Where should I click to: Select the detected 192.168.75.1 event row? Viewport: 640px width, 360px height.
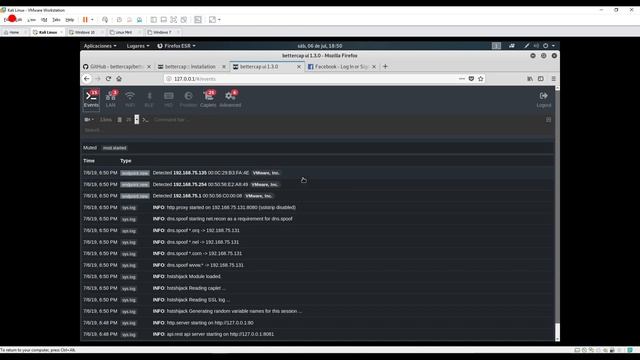[318, 196]
